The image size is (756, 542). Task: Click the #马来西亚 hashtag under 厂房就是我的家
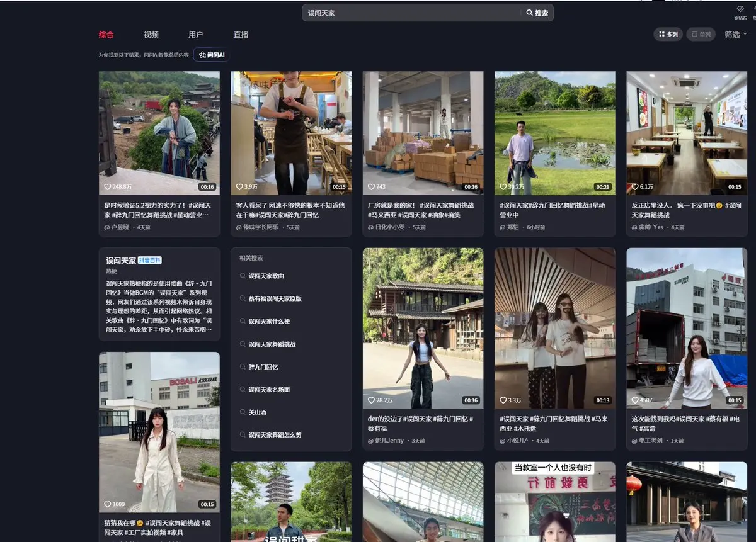(x=382, y=215)
